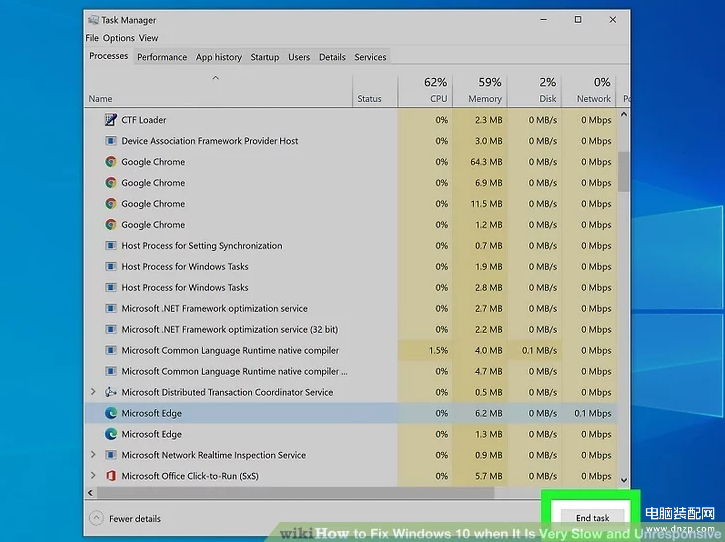Click the 0.1 Mbps network value
This screenshot has width=725, height=542.
click(x=593, y=413)
